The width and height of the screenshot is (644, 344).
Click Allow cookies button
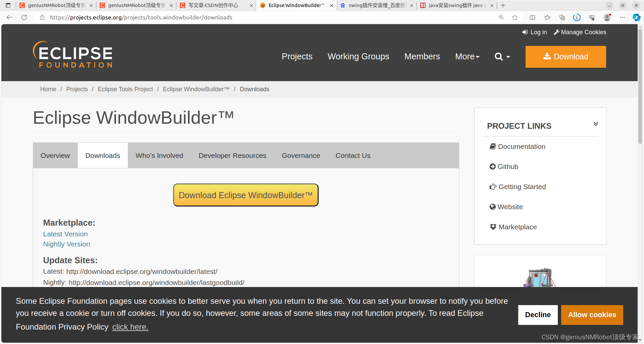click(x=592, y=315)
